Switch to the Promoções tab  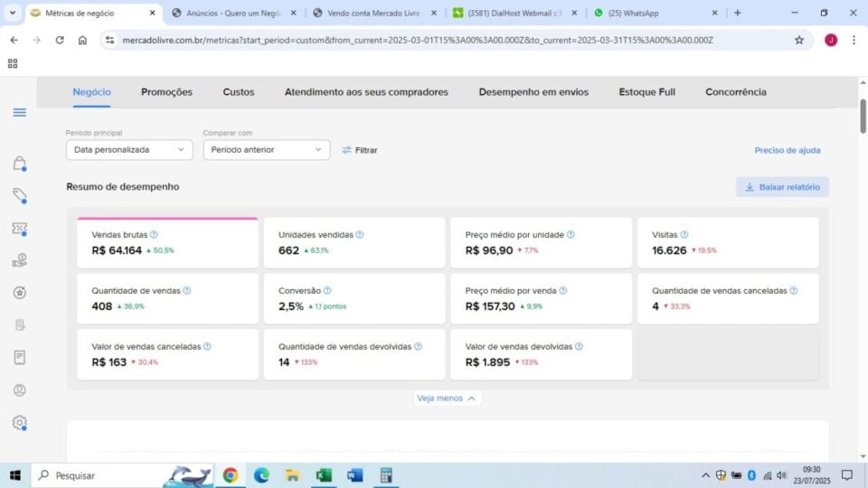coord(166,92)
